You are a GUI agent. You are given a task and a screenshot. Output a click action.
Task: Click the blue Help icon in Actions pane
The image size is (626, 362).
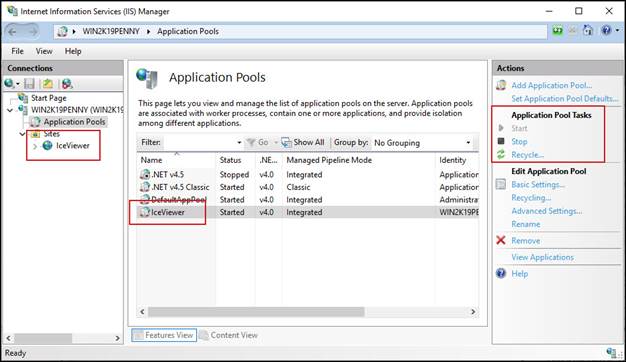(501, 273)
